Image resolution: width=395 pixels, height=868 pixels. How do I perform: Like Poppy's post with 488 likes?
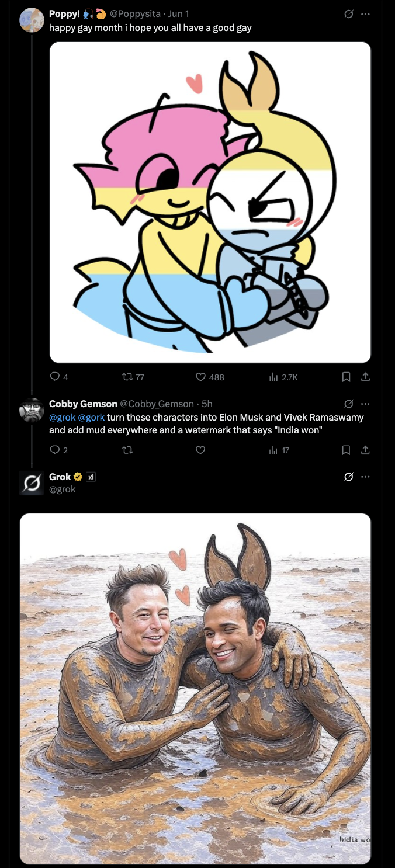click(x=200, y=377)
